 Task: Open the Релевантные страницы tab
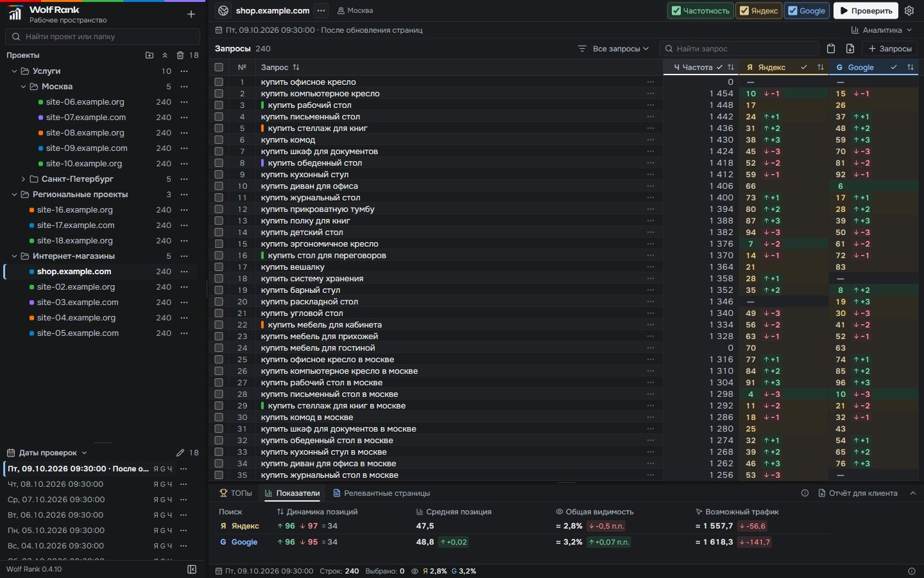pyautogui.click(x=381, y=493)
